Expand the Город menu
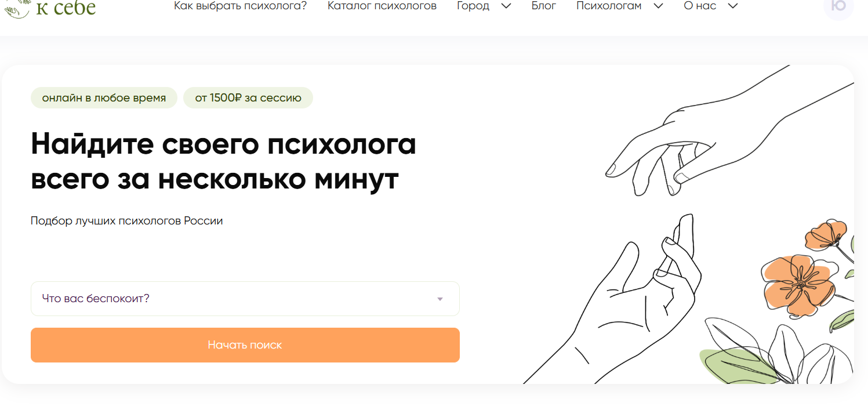The height and width of the screenshot is (417, 868). [x=484, y=6]
